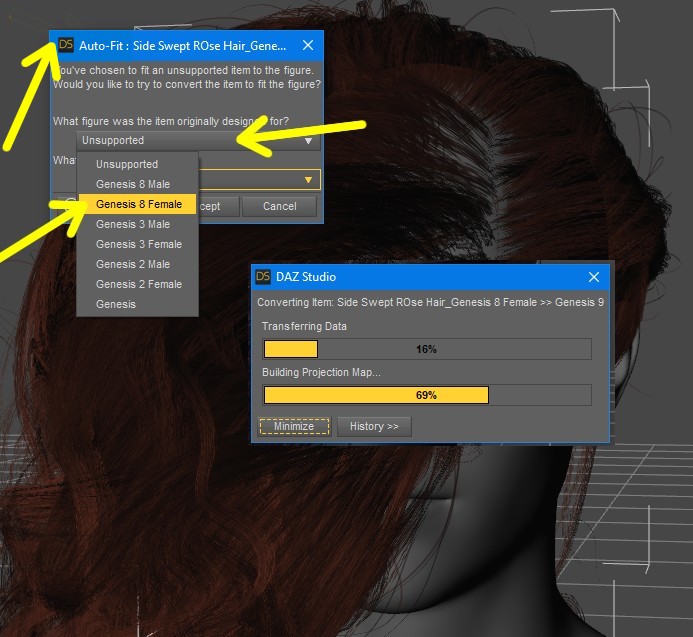Select Genesis 2 Female option
The height and width of the screenshot is (637, 693).
pyautogui.click(x=137, y=284)
